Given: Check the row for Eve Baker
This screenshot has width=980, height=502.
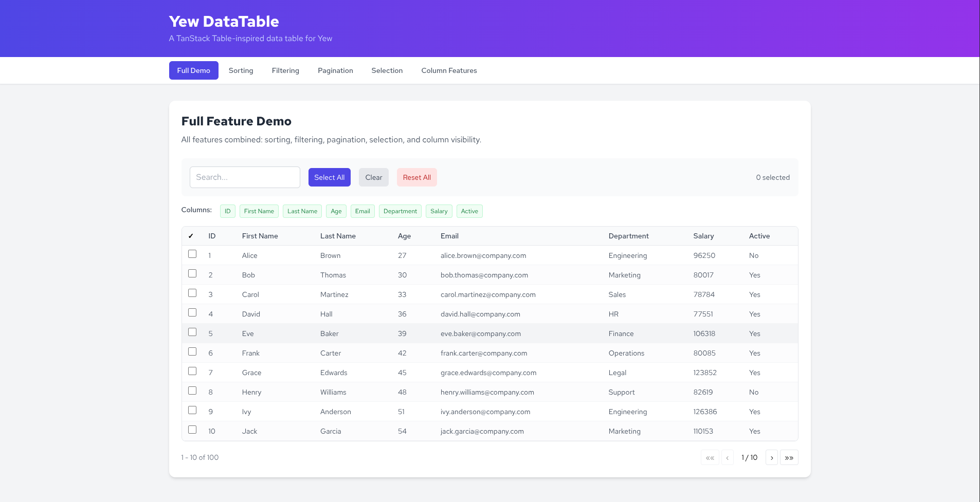Looking at the screenshot, I should 192,332.
